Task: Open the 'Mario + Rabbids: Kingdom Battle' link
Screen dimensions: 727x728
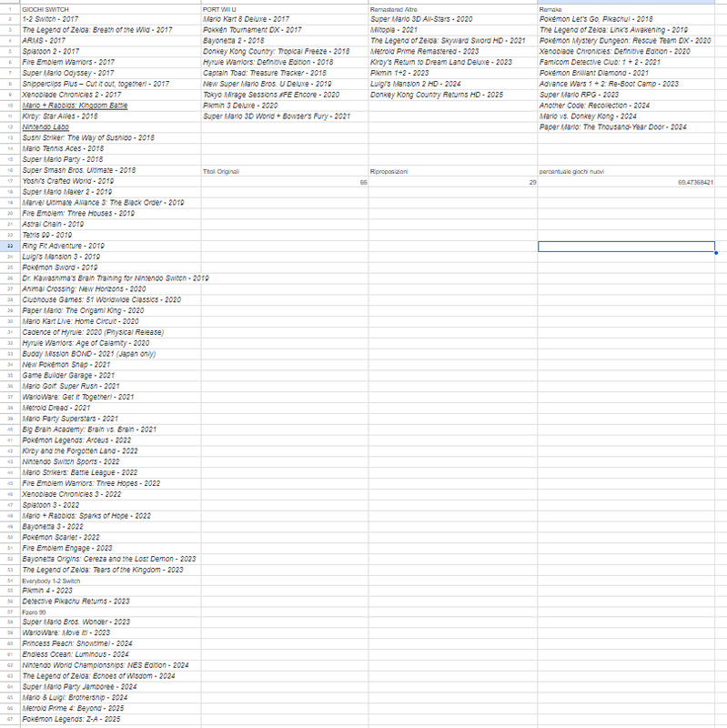Action: 75,106
